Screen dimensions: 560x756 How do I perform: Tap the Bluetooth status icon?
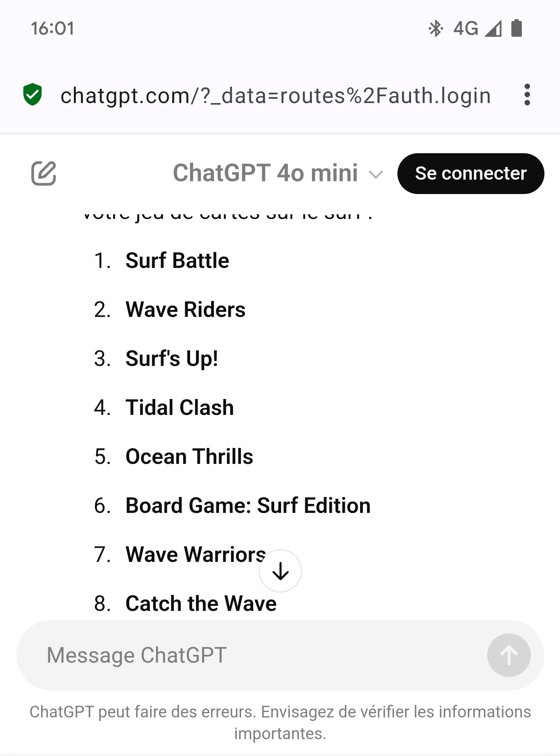click(436, 28)
